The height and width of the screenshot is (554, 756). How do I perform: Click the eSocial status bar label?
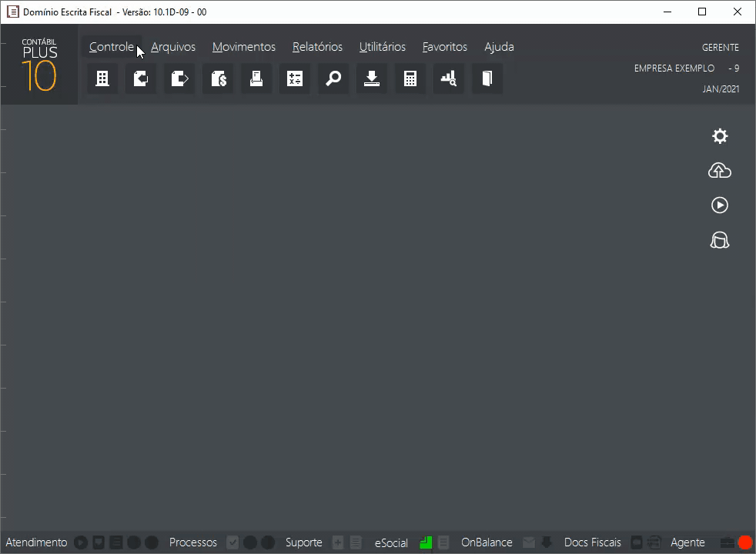391,543
